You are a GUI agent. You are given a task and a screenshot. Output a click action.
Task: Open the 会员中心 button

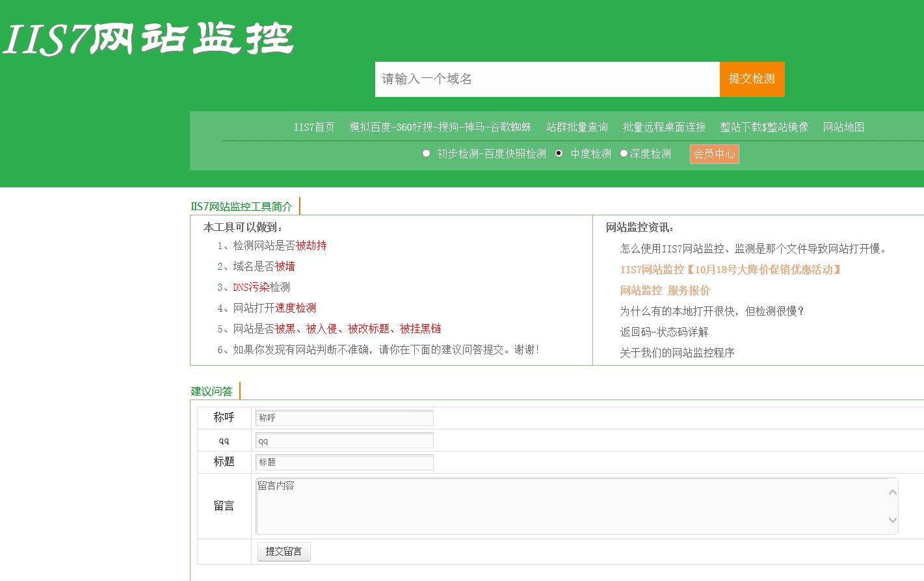click(715, 154)
